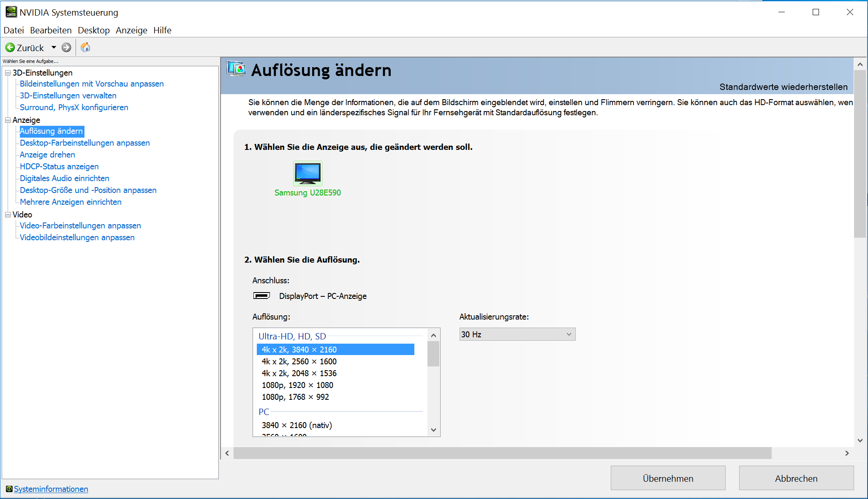Click the NVIDIA logo in title bar
Image resolution: width=868 pixels, height=499 pixels.
click(x=11, y=12)
